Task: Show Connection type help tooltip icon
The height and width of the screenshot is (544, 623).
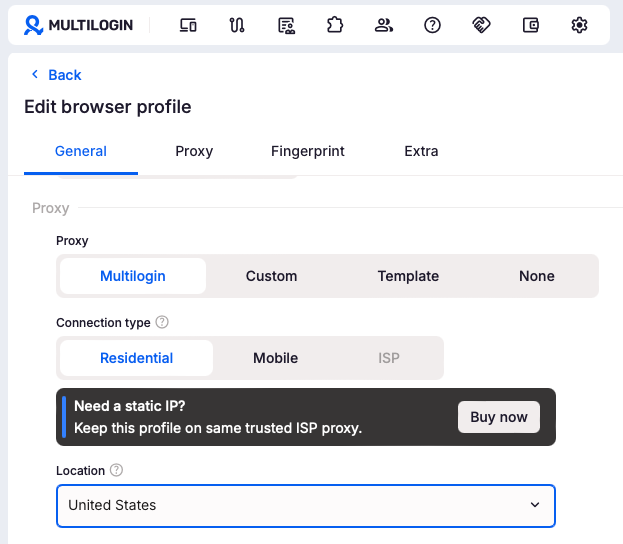Action: (x=162, y=322)
